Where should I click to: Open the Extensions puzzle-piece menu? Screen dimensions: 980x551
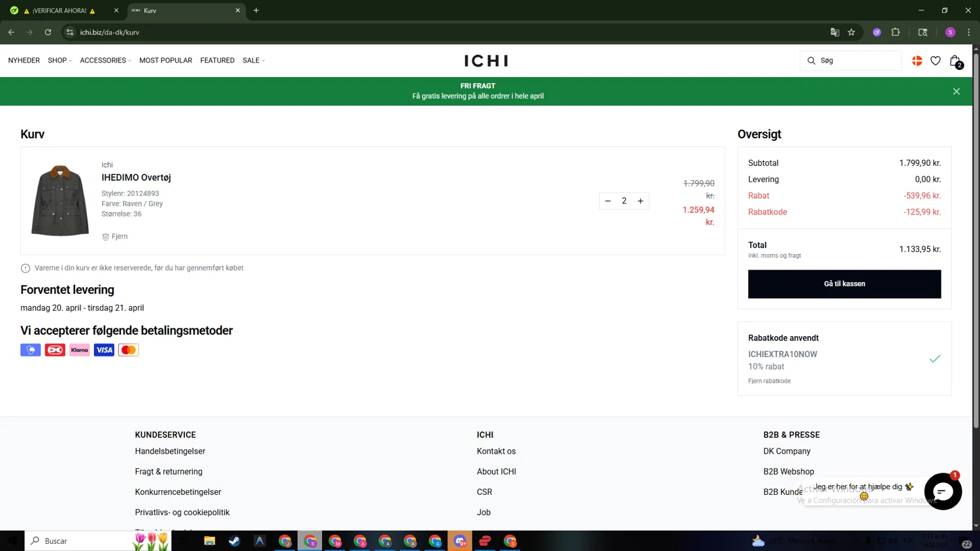point(896,32)
